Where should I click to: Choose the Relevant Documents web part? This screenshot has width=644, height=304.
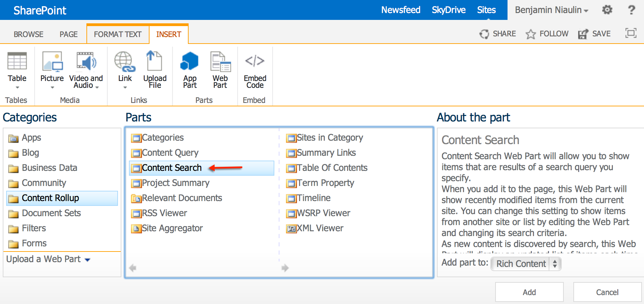(177, 198)
